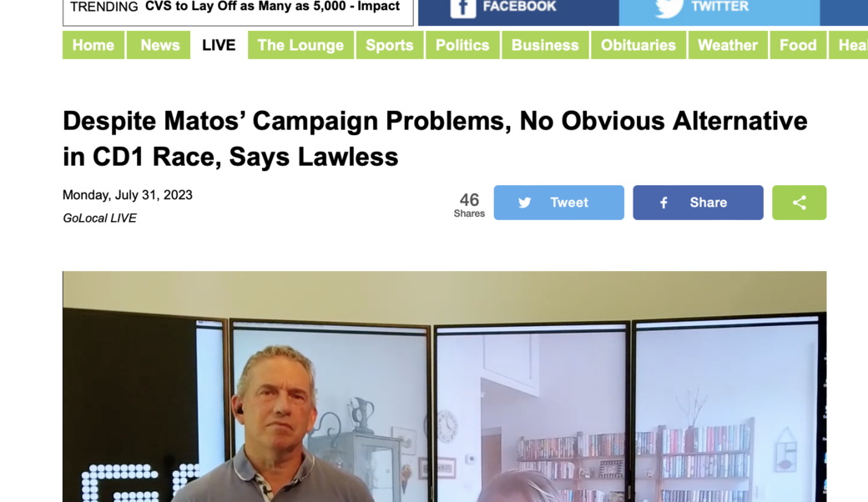
Task: Click the Facebook Share button
Action: tap(698, 203)
